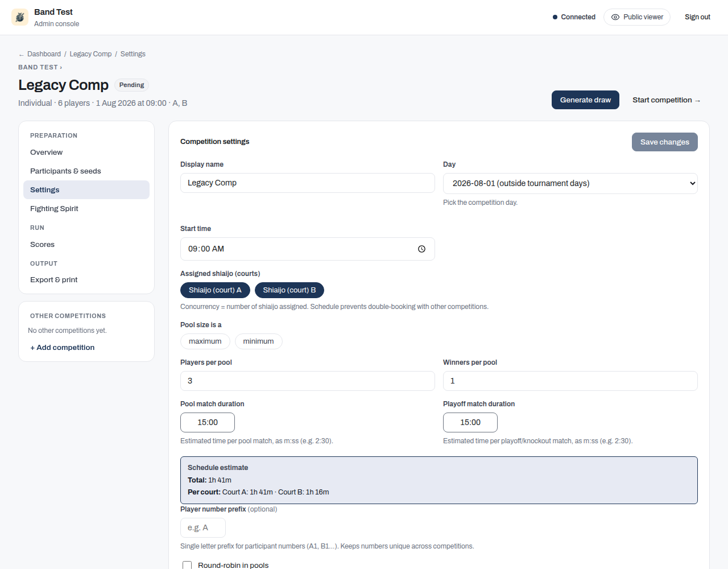Click the Pool match duration field
Viewport: 728px width, 569px height.
(208, 423)
